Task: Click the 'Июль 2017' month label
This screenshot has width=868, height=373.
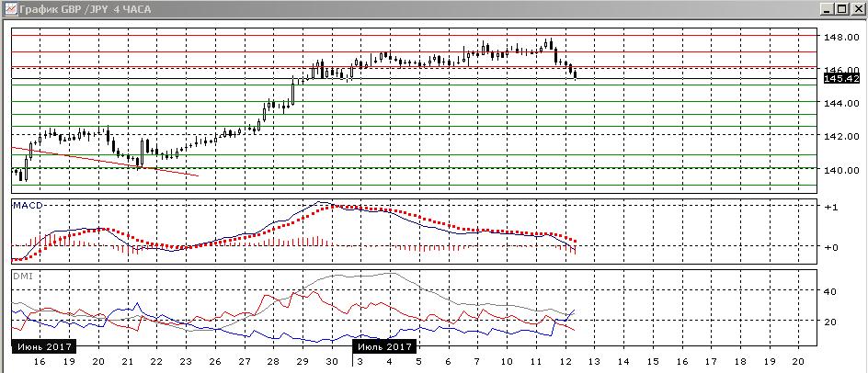Action: (384, 346)
